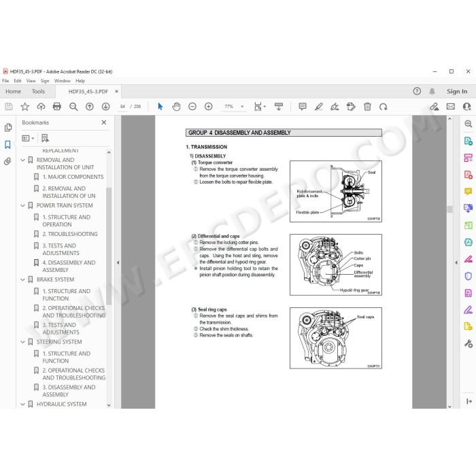476x476 pixels.
Task: Go to the previous page
Action: [x=90, y=107]
